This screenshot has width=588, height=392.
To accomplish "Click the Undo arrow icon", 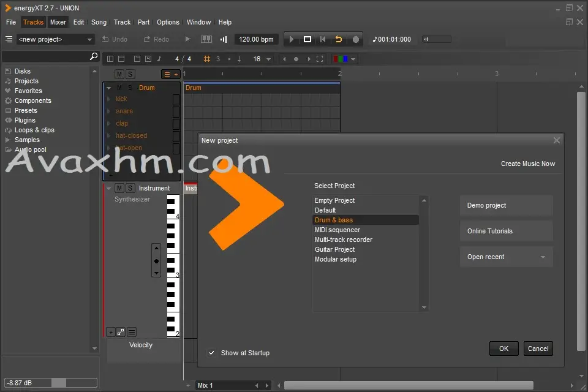I will click(x=105, y=39).
